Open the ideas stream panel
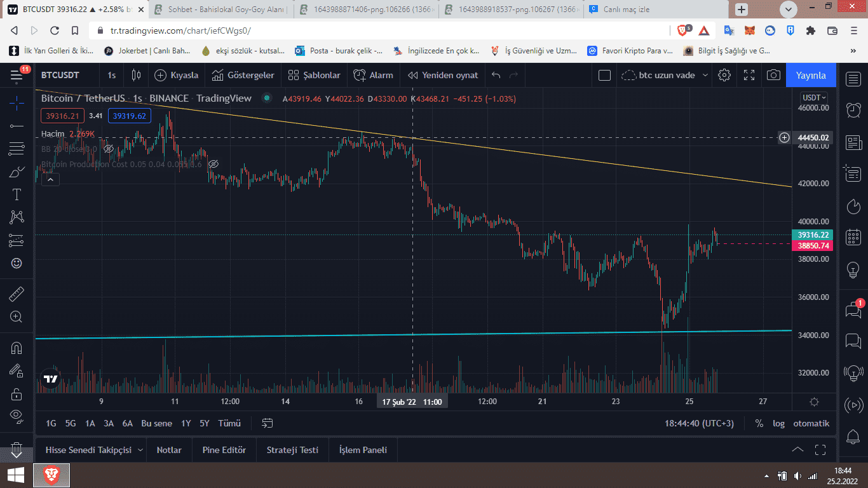 pos(853,373)
